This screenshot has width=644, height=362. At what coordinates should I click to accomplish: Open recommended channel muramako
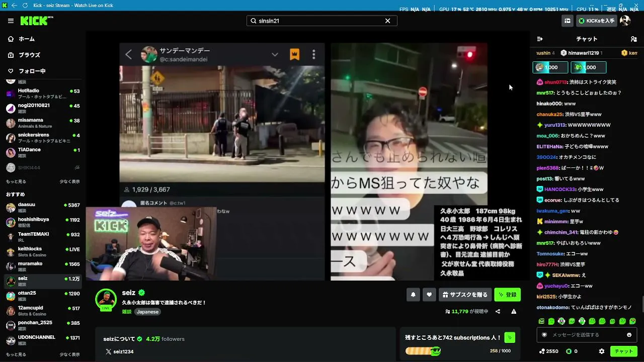pos(43,266)
